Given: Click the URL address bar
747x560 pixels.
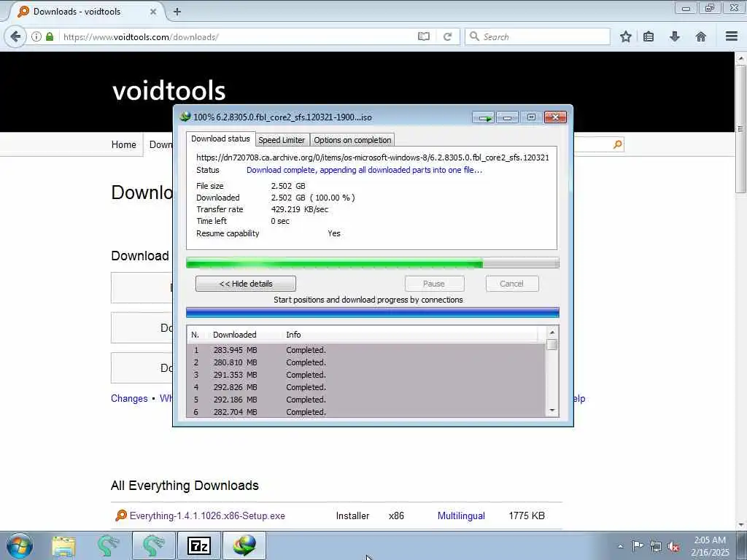Looking at the screenshot, I should click(239, 36).
